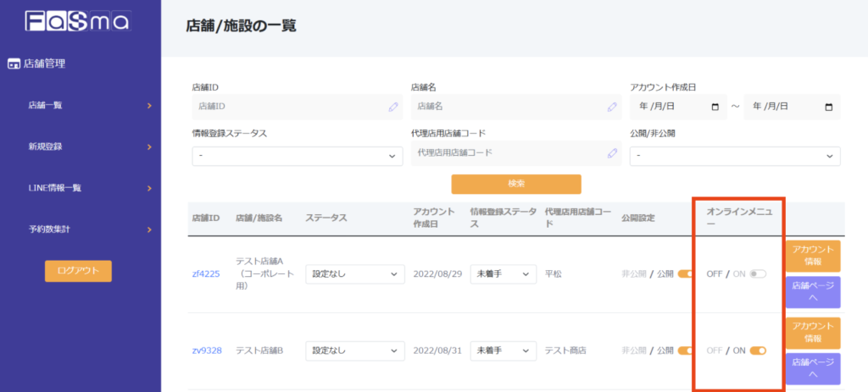The height and width of the screenshot is (392, 868).
Task: Click the store management icon in sidebar
Action: tap(14, 63)
